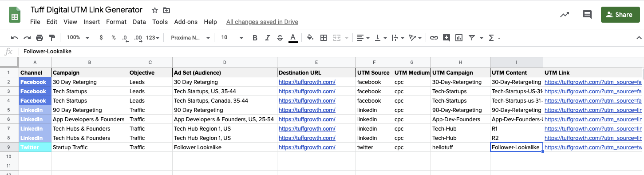Move document to folder icon
This screenshot has height=175, width=644.
[166, 10]
